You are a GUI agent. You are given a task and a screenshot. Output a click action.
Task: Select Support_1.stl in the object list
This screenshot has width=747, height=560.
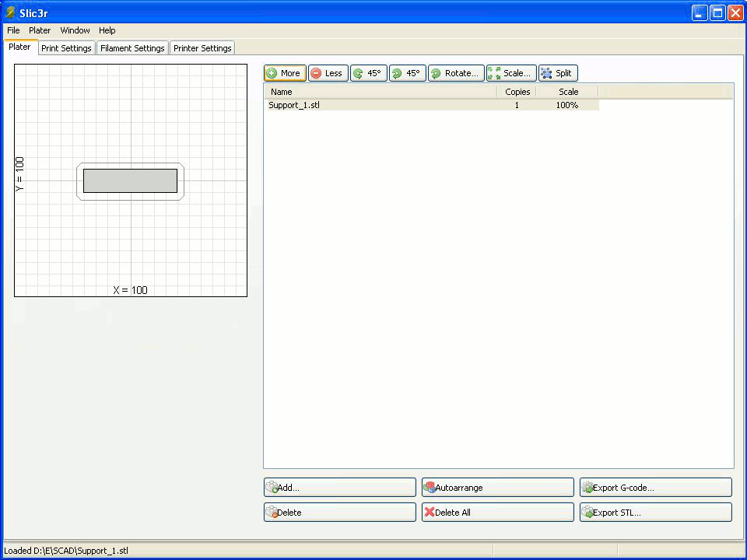(x=294, y=105)
